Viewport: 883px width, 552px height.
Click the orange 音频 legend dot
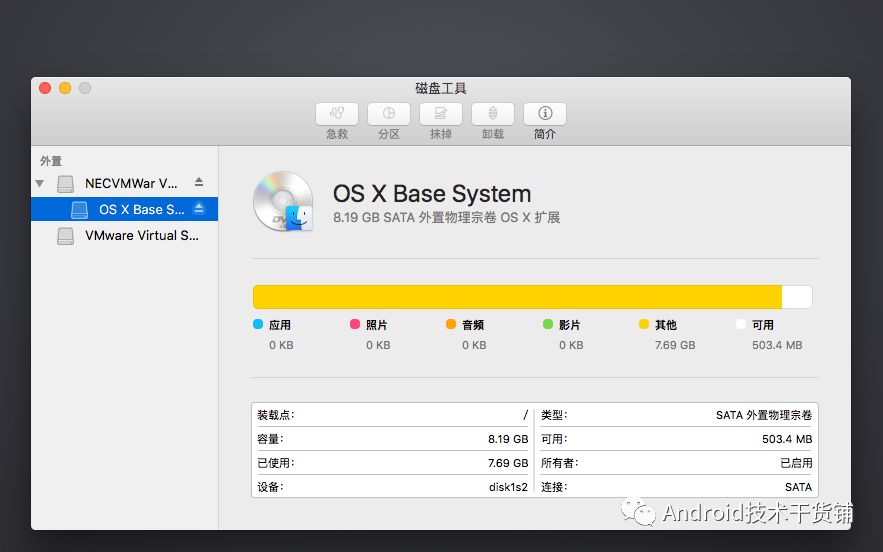click(x=451, y=324)
